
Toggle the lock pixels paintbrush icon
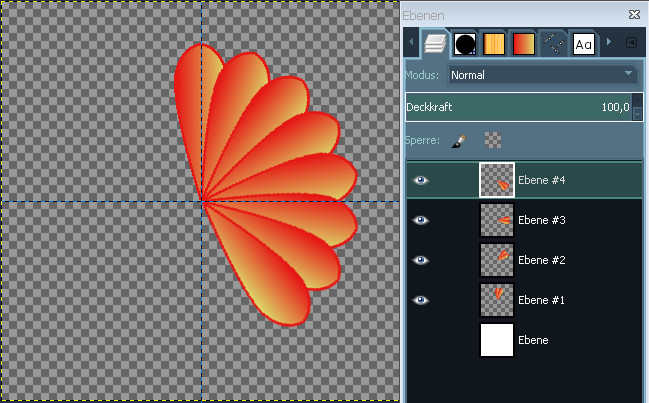pos(458,142)
